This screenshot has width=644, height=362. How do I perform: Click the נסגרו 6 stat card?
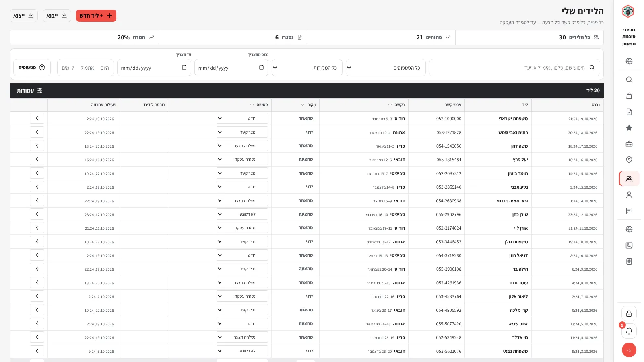233,37
